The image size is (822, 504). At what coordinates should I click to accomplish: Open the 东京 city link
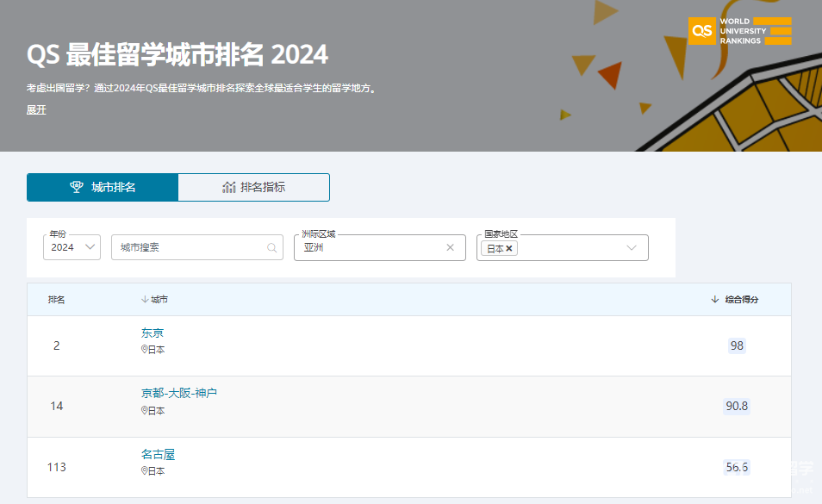click(152, 333)
